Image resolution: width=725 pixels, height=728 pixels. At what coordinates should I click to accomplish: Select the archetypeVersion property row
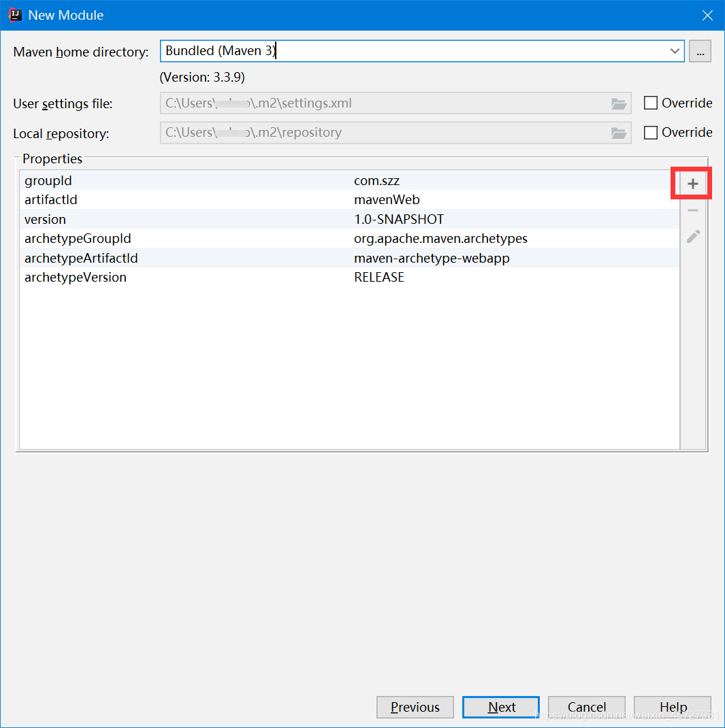[349, 278]
